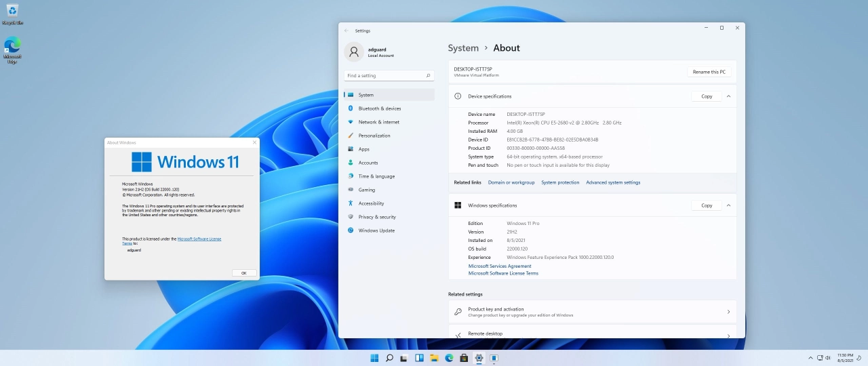Screen dimensions: 868x366
Task: Click the Settings gear taskbar icon
Action: [479, 358]
